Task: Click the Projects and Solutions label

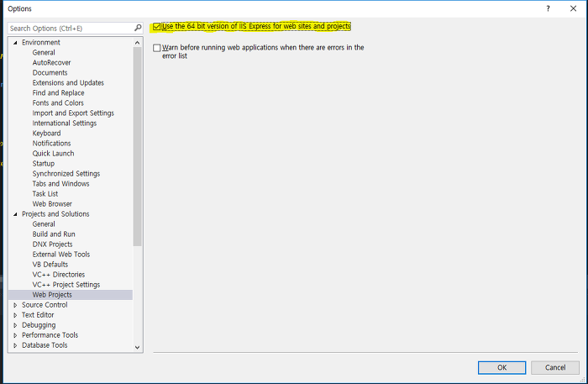Action: tap(55, 214)
